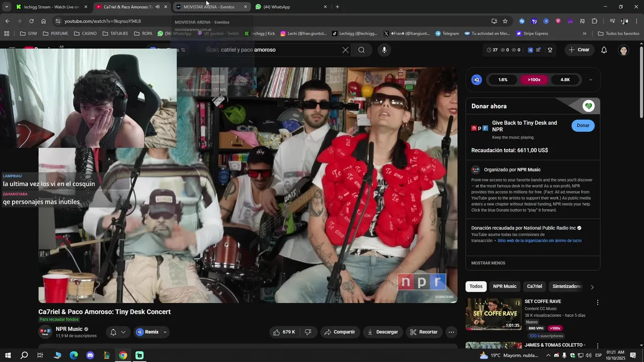Show hidden system tray icons
The height and width of the screenshot is (362, 644).
pos(548,355)
